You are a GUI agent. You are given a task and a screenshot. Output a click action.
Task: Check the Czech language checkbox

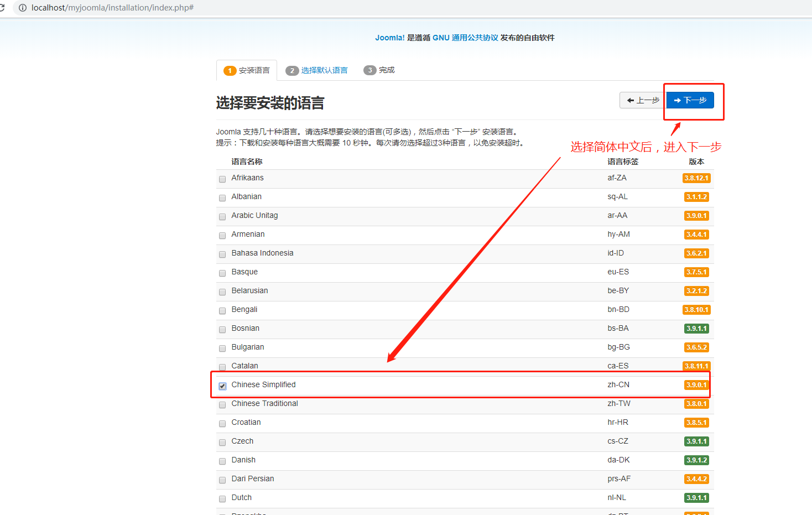(x=222, y=443)
